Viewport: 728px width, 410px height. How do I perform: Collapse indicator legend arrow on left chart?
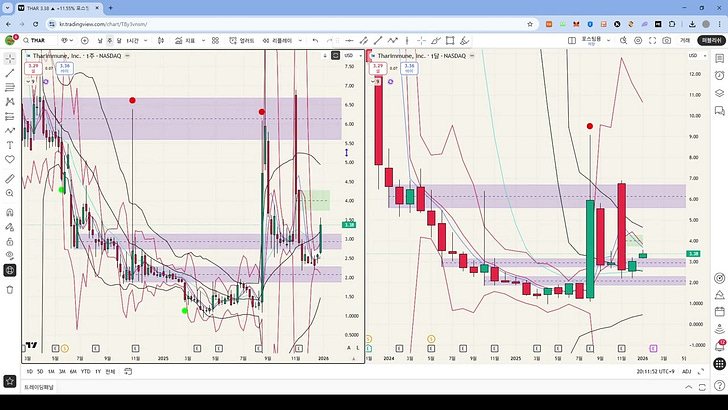[30, 81]
